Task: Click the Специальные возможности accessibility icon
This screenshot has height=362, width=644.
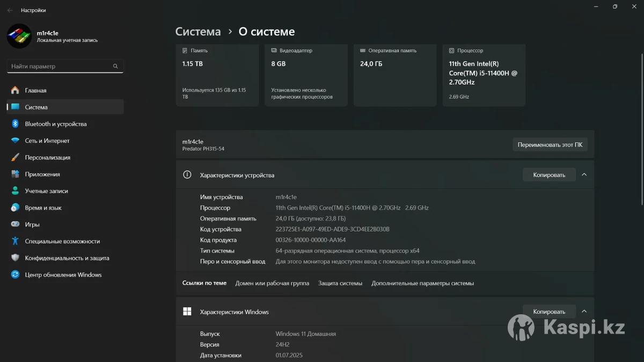Action: point(15,241)
